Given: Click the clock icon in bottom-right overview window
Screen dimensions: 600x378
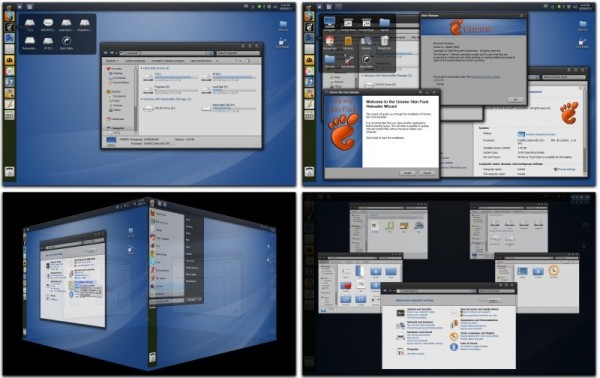Looking at the screenshot, I should (x=553, y=270).
